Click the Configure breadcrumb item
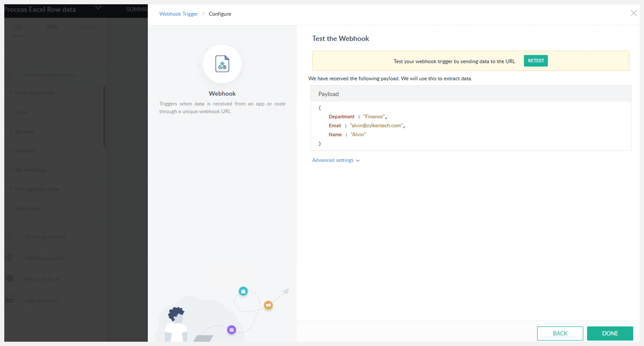This screenshot has height=346, width=644. point(219,14)
